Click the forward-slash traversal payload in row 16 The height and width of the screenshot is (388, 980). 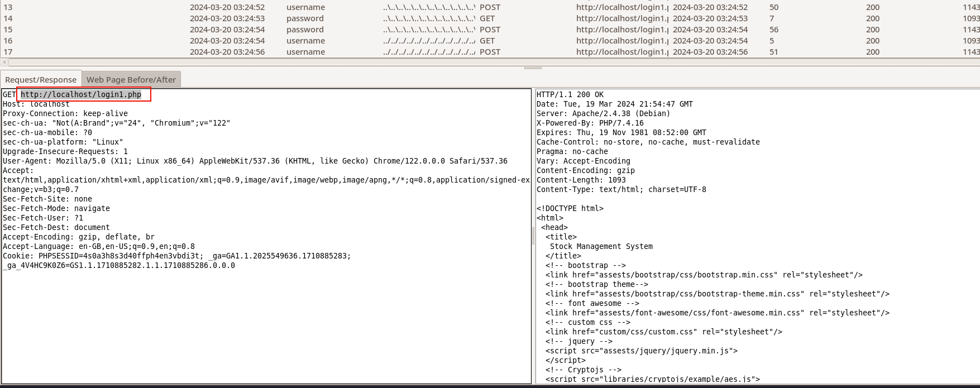(x=429, y=41)
